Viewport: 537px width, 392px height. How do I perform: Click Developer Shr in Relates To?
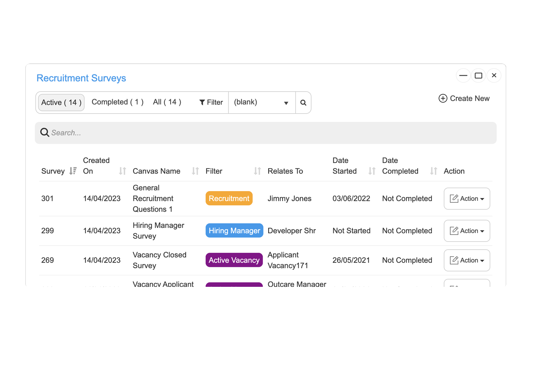pyautogui.click(x=292, y=231)
